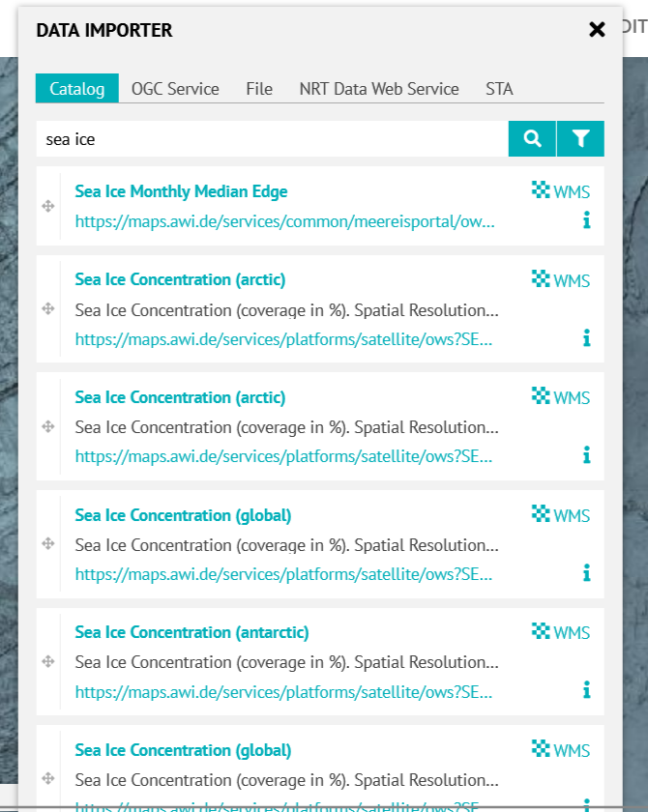Open the Sea Ice Monthly Median Edge title

pos(181,191)
